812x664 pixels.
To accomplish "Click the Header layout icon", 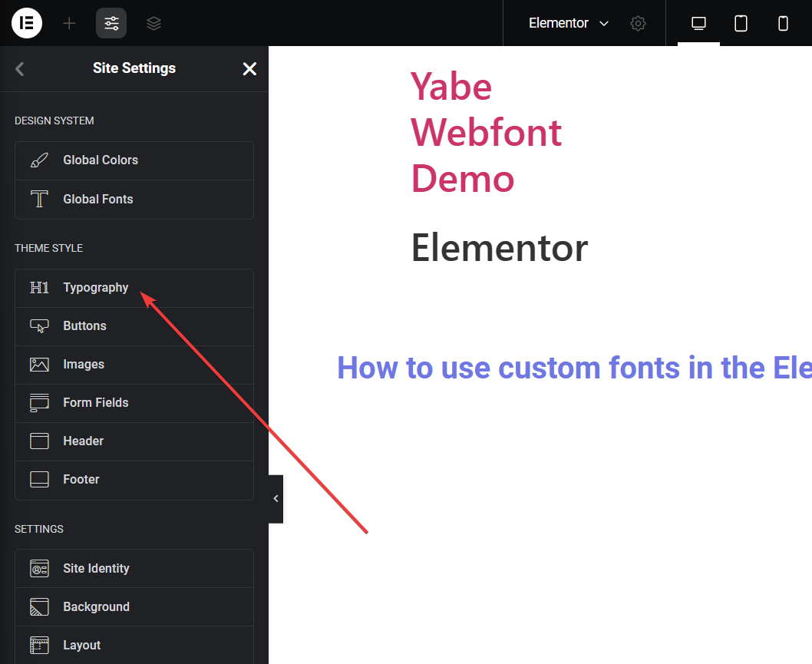I will 39,441.
